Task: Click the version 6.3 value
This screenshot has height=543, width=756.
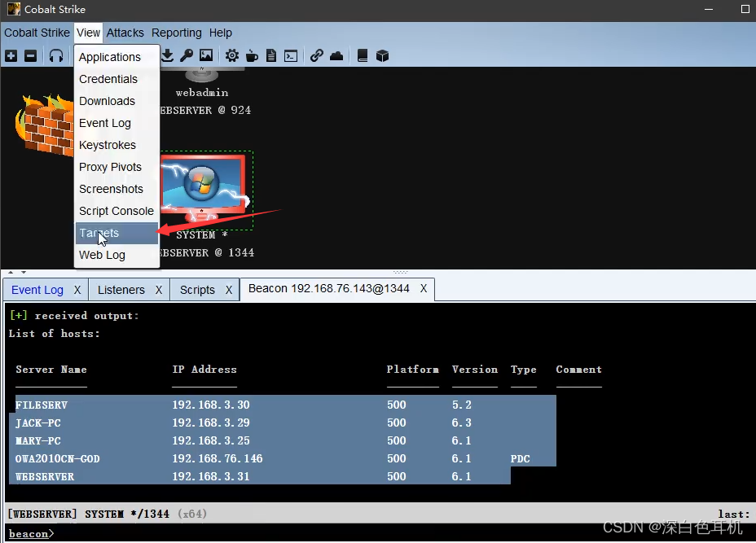Action: [x=461, y=423]
